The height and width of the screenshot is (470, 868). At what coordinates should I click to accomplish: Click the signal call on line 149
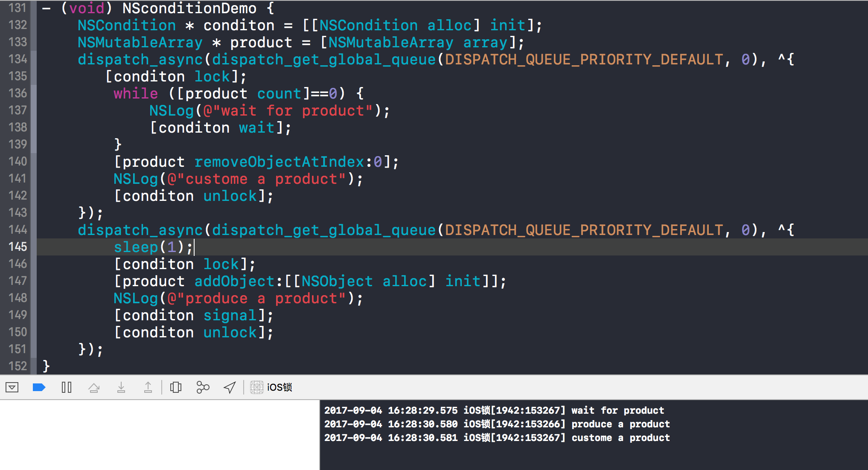pos(230,315)
